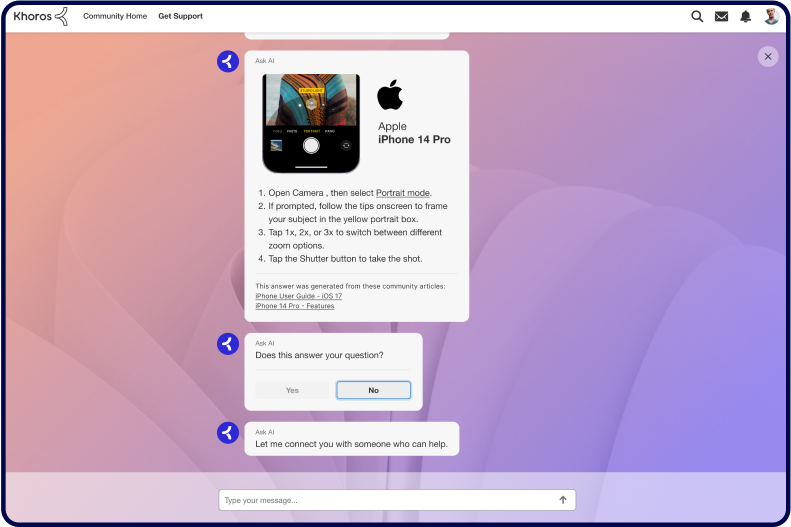Follow the Portrait mode link
Image resolution: width=791 pixels, height=527 pixels.
[403, 193]
